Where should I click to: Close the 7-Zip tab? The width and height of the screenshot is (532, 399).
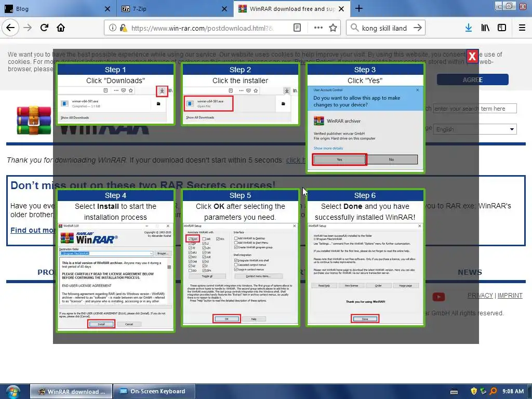(x=224, y=9)
